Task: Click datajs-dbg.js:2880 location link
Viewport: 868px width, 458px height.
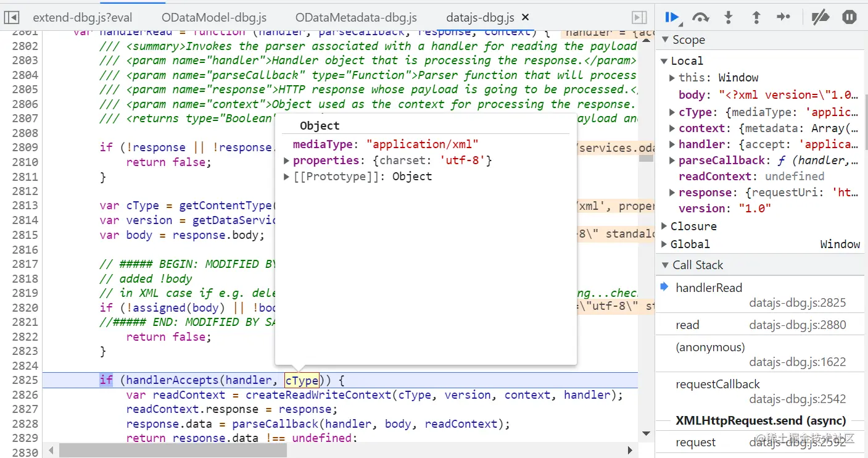Action: click(798, 325)
